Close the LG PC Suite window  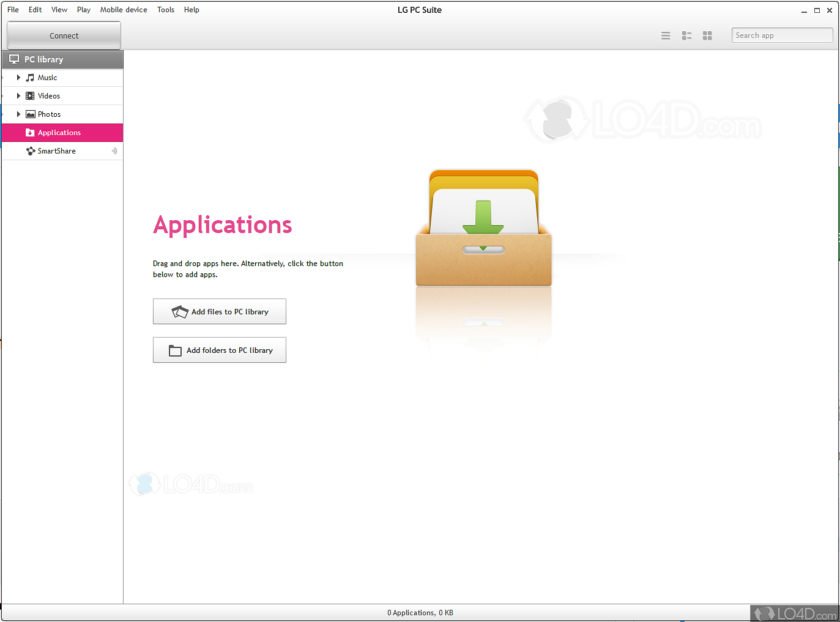[830, 10]
